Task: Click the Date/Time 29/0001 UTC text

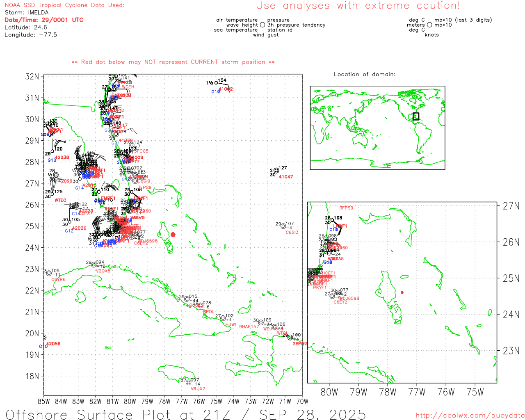Action: [44, 20]
